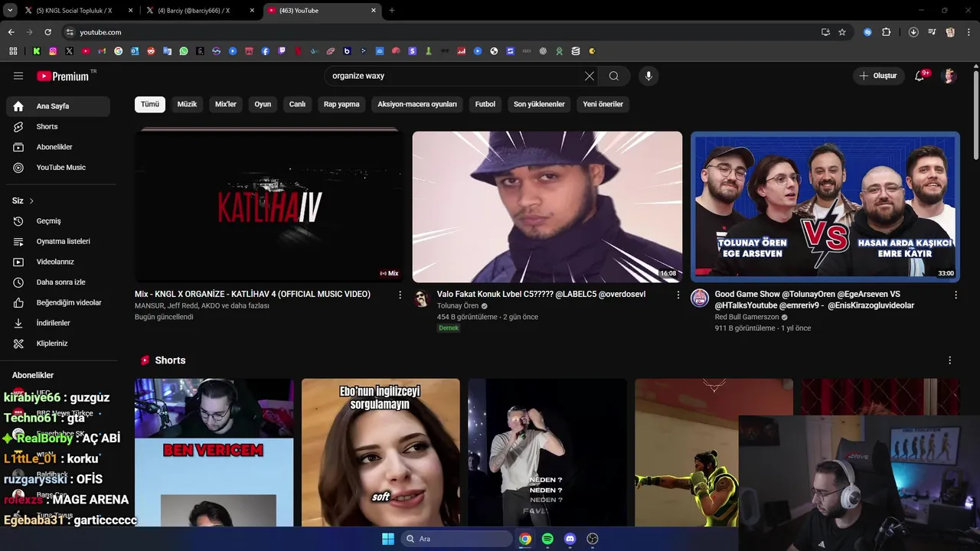The height and width of the screenshot is (551, 980).
Task: Open the NEDEN ? concert short
Action: [547, 453]
